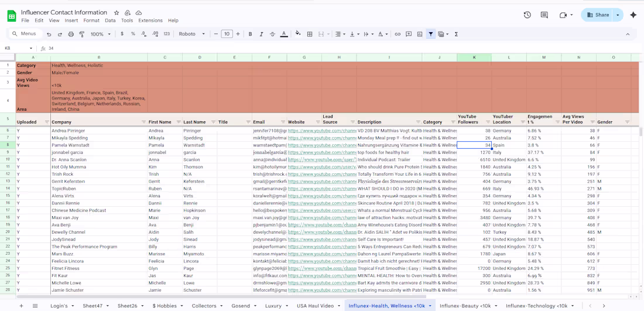
Task: Toggle bold formatting
Action: point(251,34)
